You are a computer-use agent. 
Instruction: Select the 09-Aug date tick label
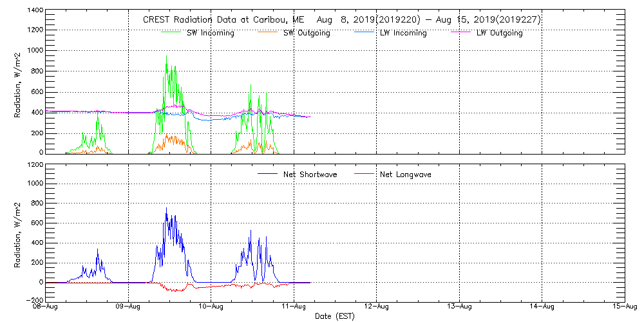click(129, 308)
